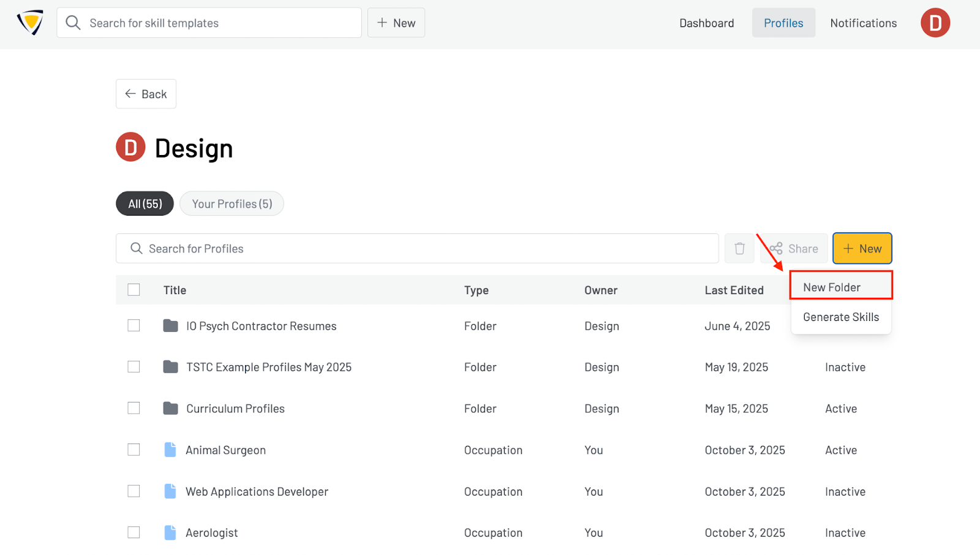Viewport: 980px width, 555px height.
Task: Select the All (55) filter tab
Action: (x=145, y=204)
